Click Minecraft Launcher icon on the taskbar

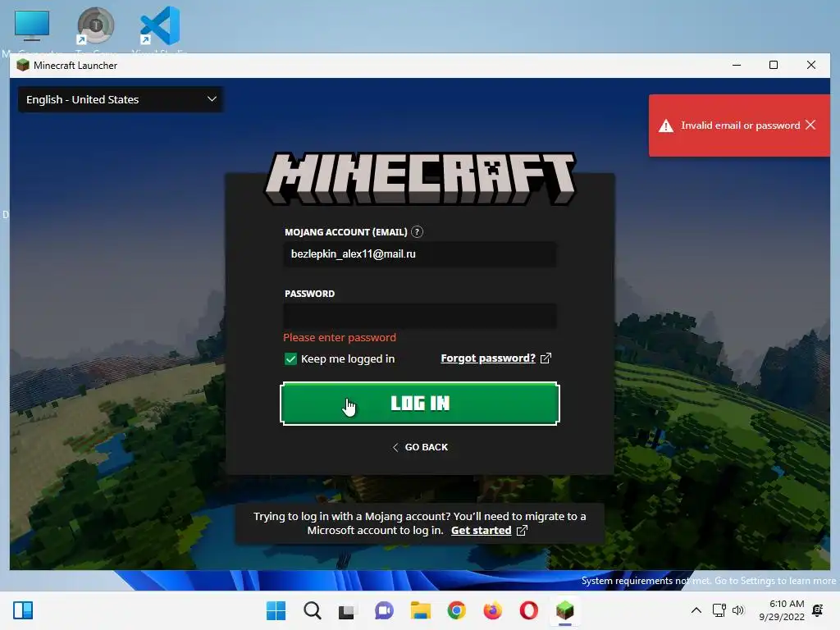(x=564, y=610)
